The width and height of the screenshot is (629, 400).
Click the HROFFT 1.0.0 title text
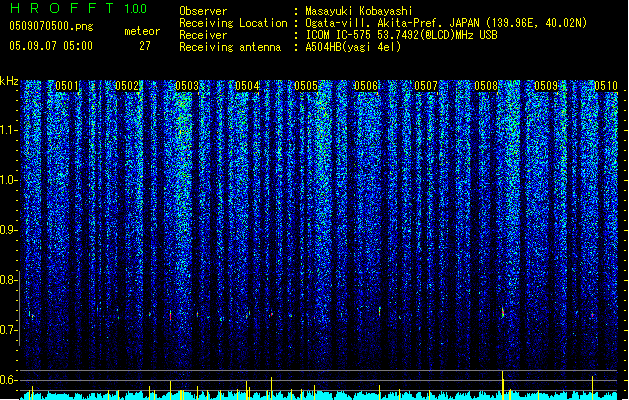point(78,8)
